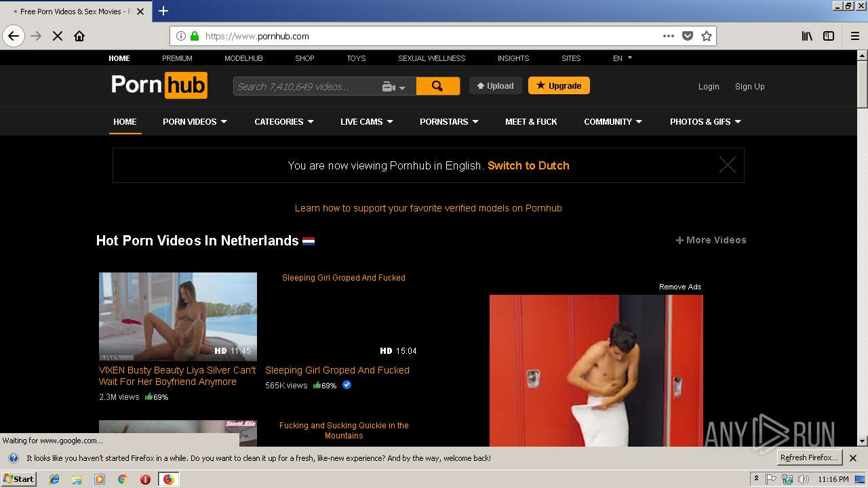868x488 pixels.
Task: Launch Google Chrome from taskbar
Action: 122,479
